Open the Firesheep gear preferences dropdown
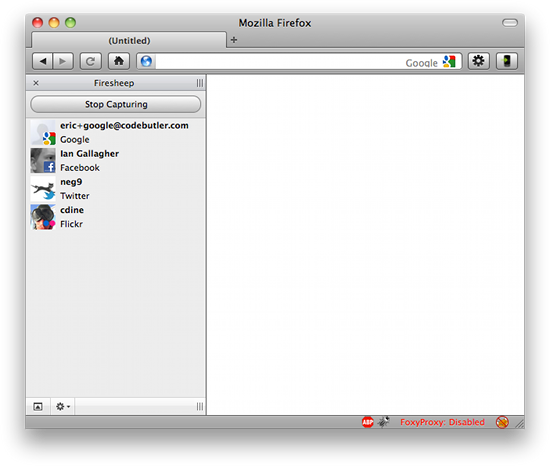The image size is (550, 466). pyautogui.click(x=63, y=406)
